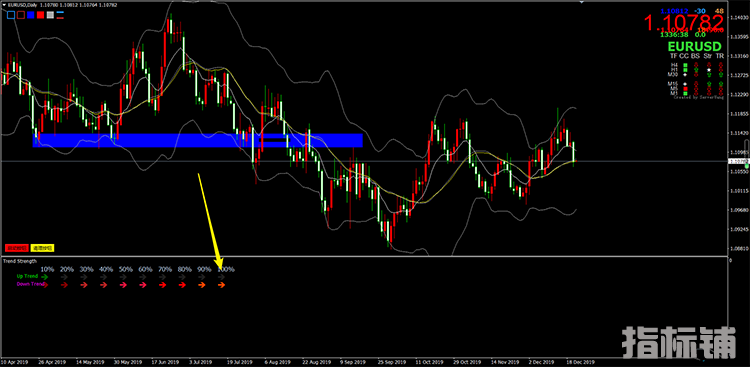The image size is (750, 367).
Task: Toggle the solid red square button
Action: point(41,15)
